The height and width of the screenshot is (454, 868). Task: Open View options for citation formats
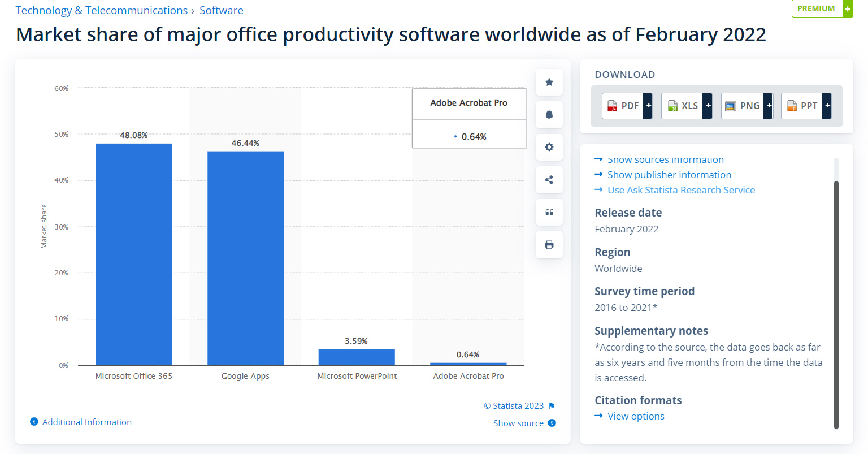click(636, 416)
